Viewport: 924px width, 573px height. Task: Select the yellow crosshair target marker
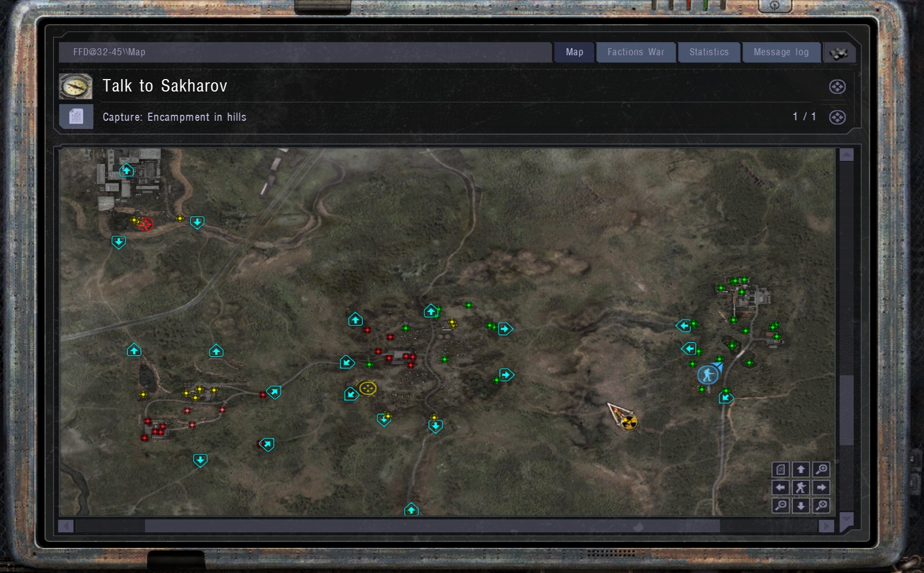368,388
